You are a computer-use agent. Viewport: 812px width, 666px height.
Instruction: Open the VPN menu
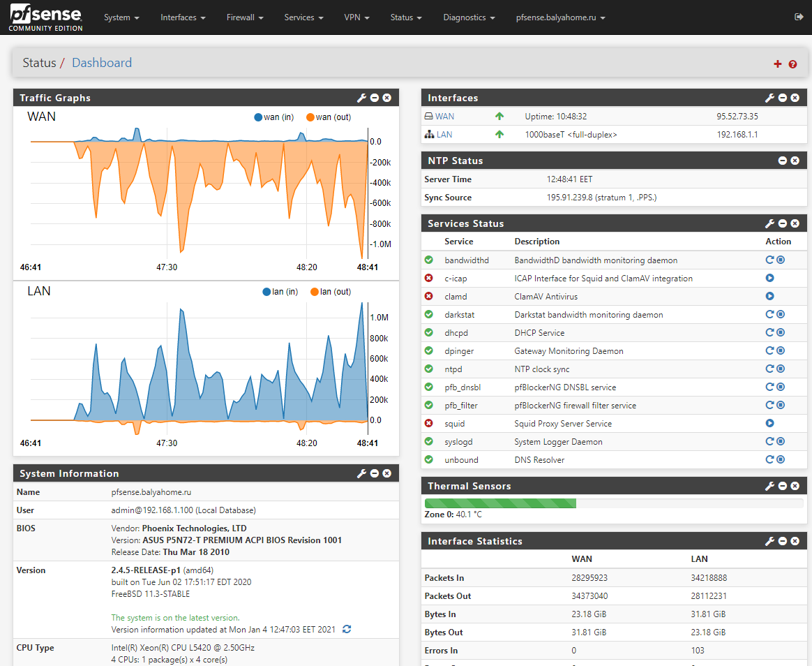coord(356,17)
